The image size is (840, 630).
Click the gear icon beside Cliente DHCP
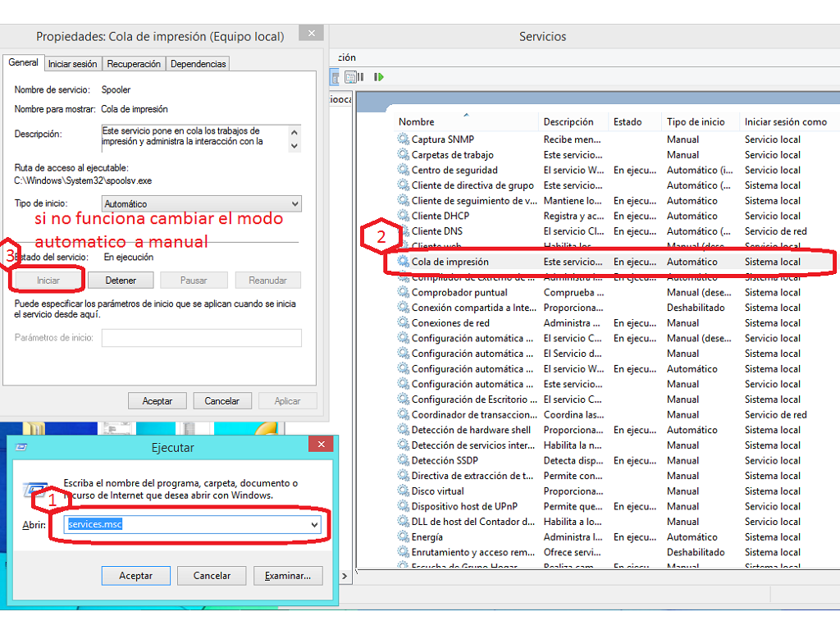(x=404, y=216)
